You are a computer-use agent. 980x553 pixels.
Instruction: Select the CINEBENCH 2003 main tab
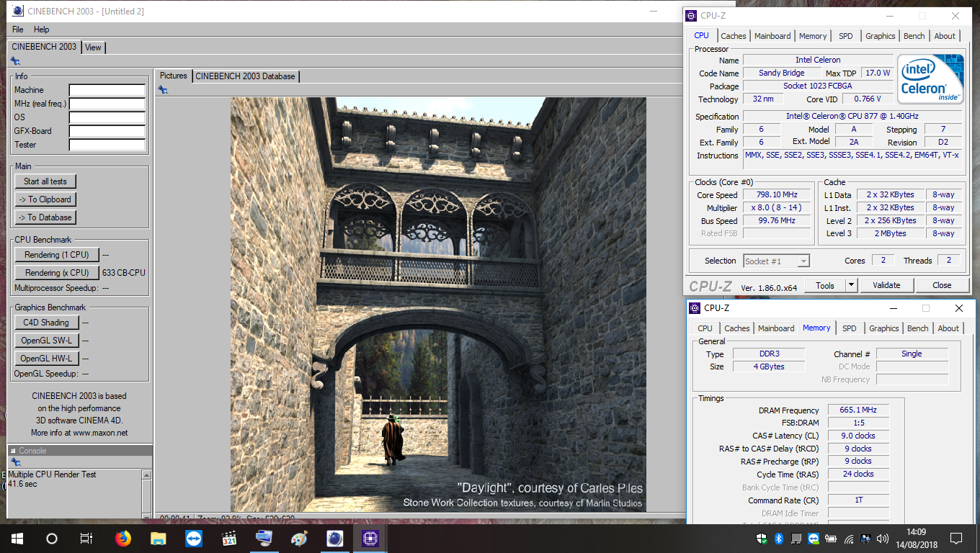[x=44, y=46]
